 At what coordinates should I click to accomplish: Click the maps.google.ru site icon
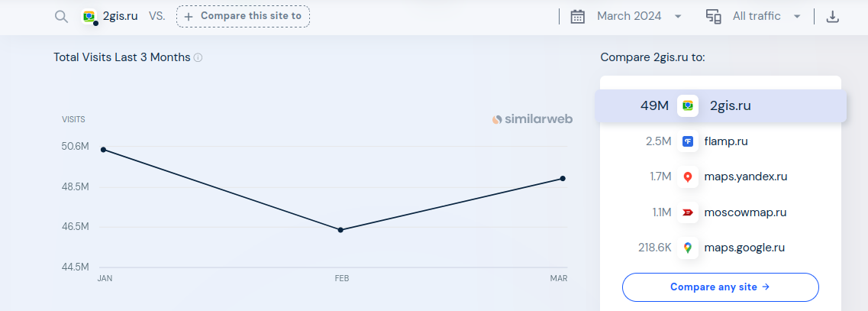(x=688, y=248)
